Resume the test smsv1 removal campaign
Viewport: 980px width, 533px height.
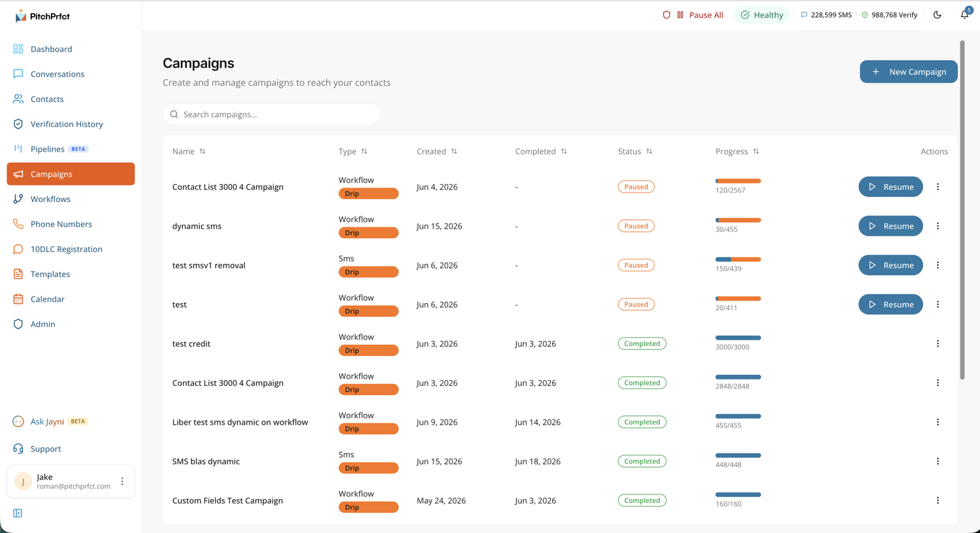pyautogui.click(x=890, y=265)
